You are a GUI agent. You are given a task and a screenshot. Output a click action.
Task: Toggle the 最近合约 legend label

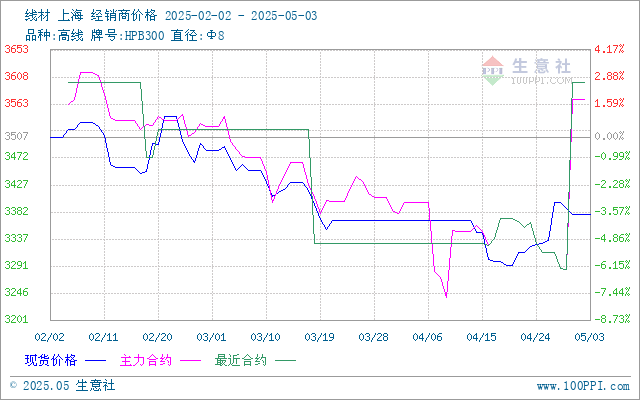coord(241,360)
